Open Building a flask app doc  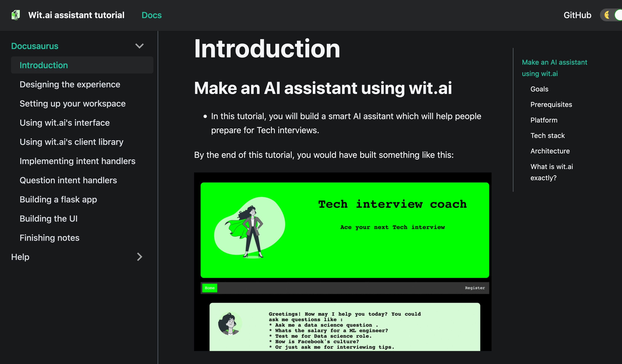58,200
